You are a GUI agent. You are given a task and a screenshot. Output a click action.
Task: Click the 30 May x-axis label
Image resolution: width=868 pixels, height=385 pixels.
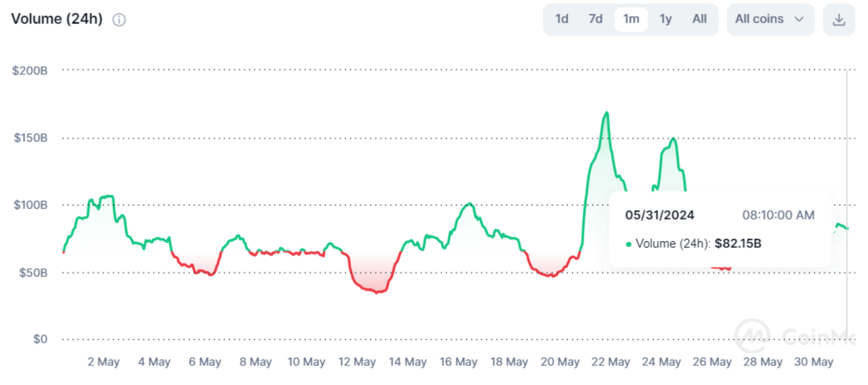[813, 362]
